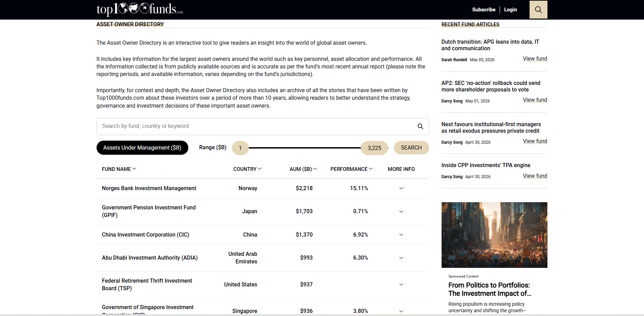The image size is (644, 316).
Task: Sort by PERFORMANCE column
Action: [352, 169]
